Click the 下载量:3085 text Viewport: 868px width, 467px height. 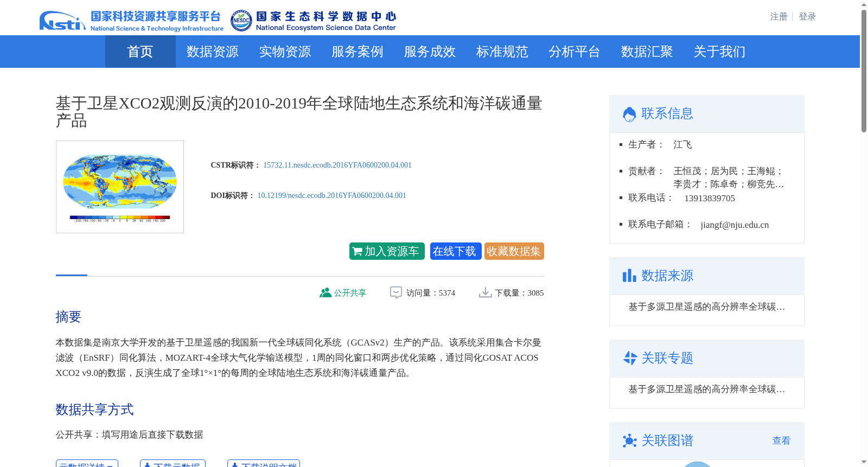[x=519, y=293]
